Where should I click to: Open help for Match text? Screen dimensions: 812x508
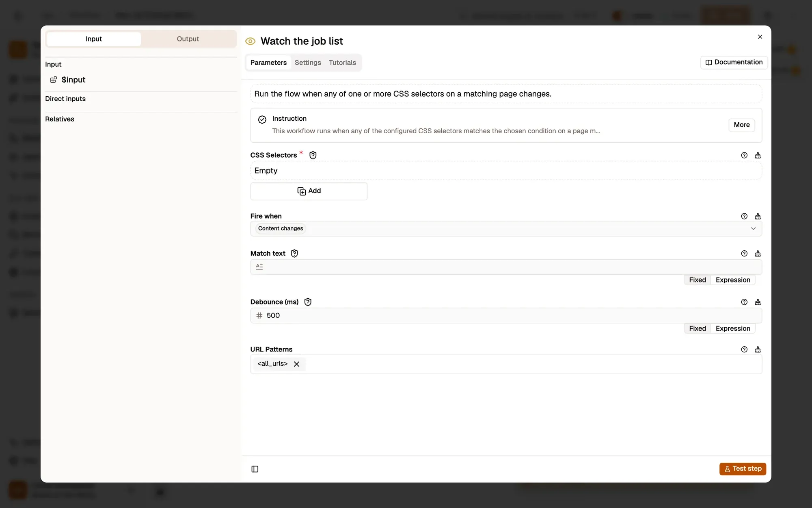pyautogui.click(x=744, y=254)
